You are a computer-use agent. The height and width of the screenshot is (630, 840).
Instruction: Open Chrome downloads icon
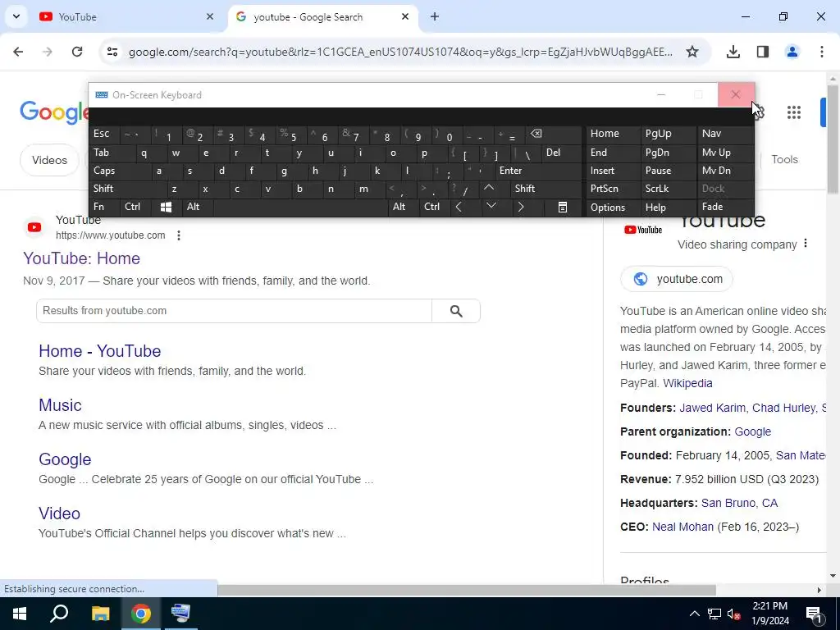point(733,52)
